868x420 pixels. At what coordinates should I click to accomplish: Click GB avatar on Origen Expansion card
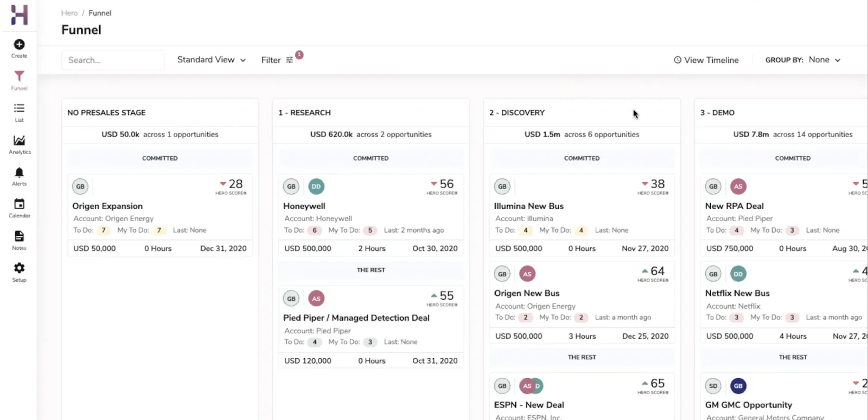(x=80, y=186)
